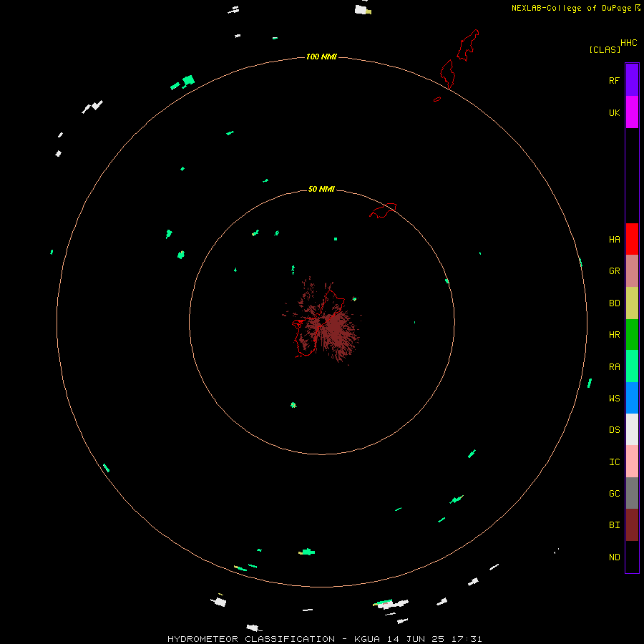Click the HYDROMETEOR CLASSIFICATION KGUA caption
This screenshot has height=644, width=644.
[x=324, y=639]
